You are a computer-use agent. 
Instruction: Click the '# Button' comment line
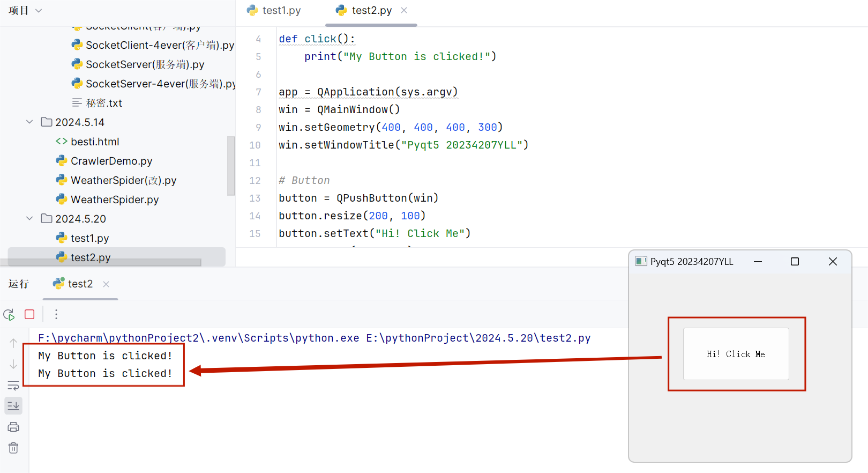coord(304,180)
